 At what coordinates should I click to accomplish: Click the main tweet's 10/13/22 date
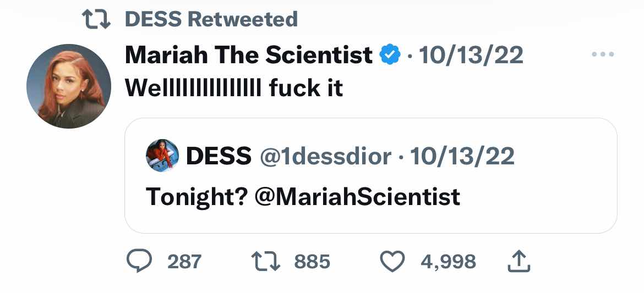(x=471, y=55)
